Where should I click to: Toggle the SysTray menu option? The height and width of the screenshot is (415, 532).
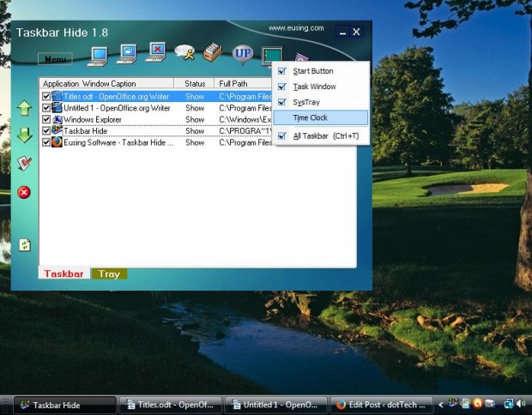coord(321,102)
